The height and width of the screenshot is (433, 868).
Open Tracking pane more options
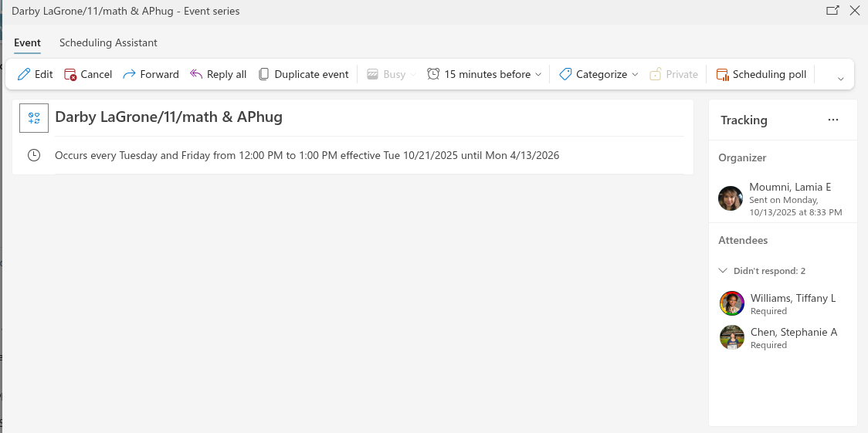(832, 120)
